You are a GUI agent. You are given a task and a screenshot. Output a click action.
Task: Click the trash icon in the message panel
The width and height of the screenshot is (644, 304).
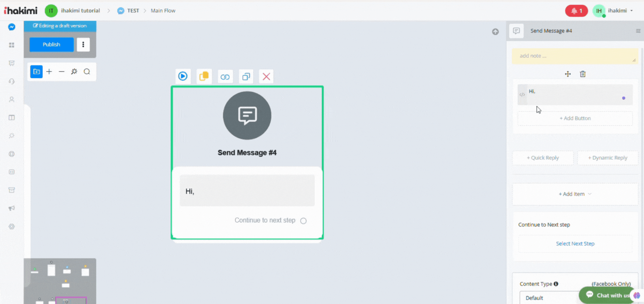tap(582, 74)
